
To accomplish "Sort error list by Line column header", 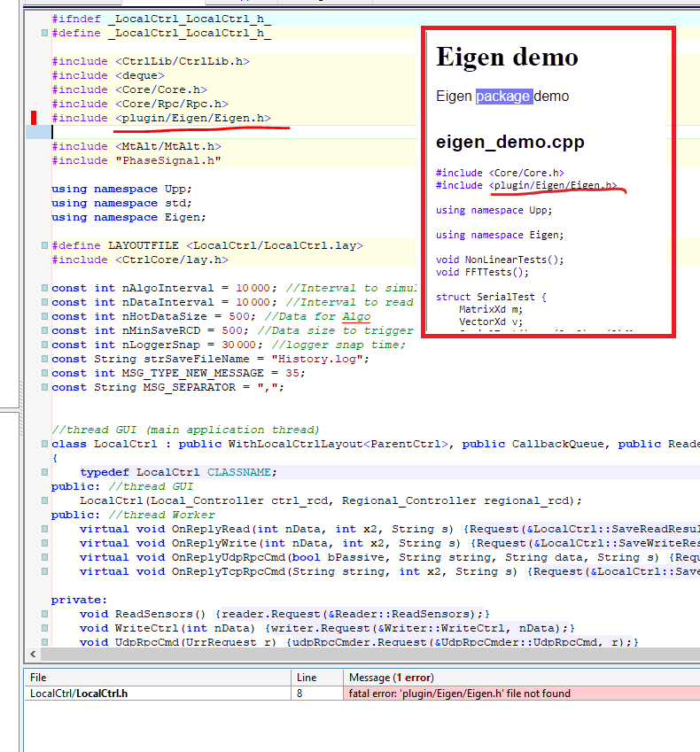I will 317,677.
